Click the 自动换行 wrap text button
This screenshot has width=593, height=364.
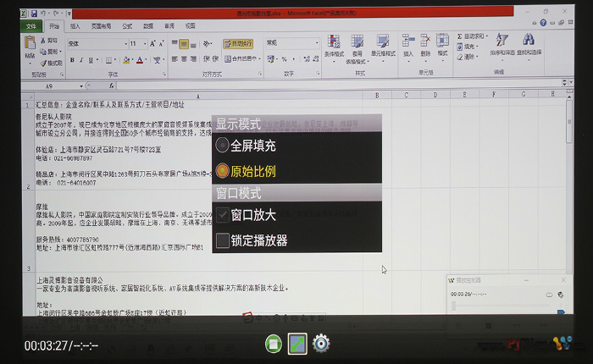pyautogui.click(x=238, y=43)
